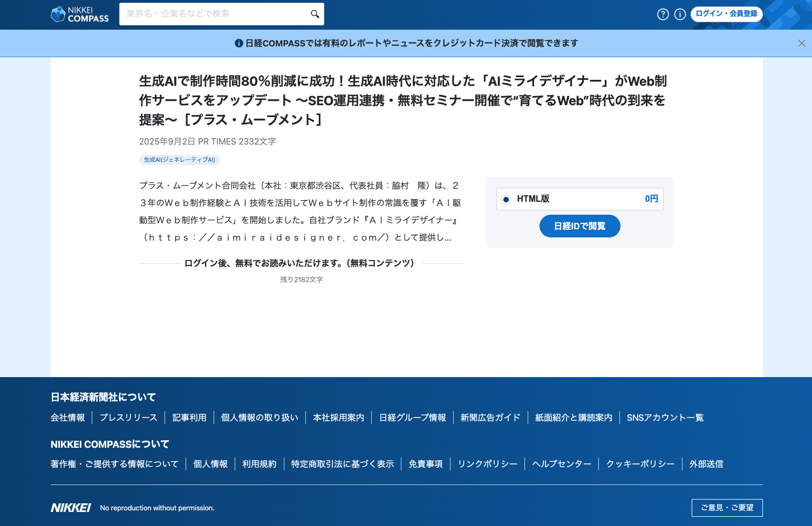Click the ご意見・ご要望 button
Screen dimensions: 812x526
[727, 508]
